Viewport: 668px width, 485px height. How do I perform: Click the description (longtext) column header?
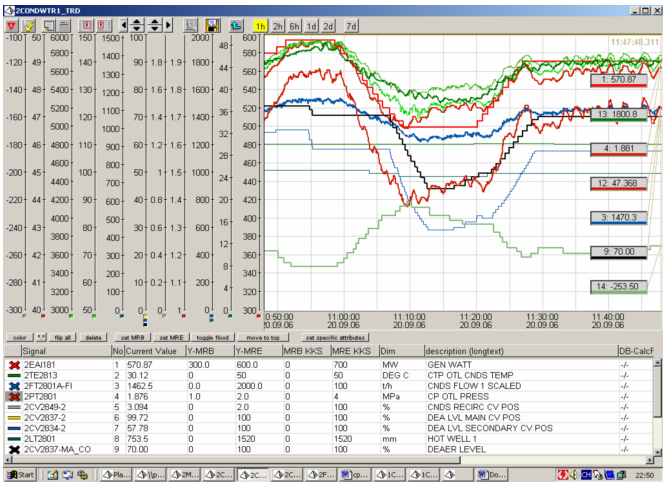coord(466,352)
